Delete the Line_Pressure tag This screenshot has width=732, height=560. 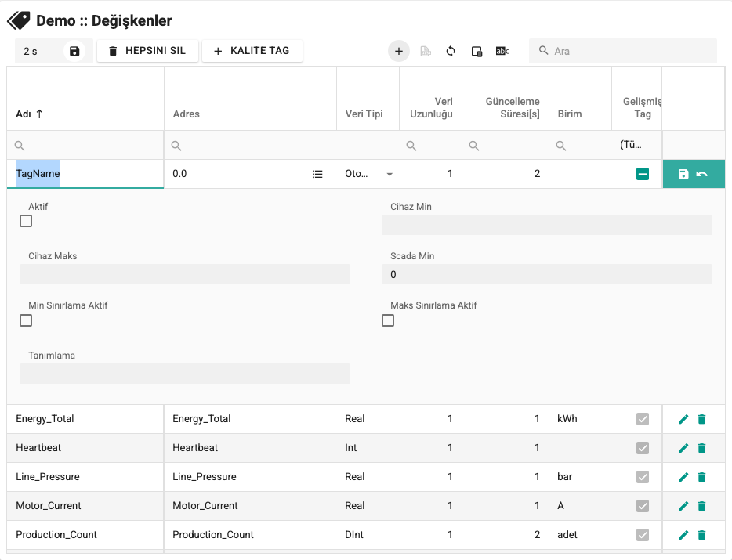pyautogui.click(x=701, y=477)
